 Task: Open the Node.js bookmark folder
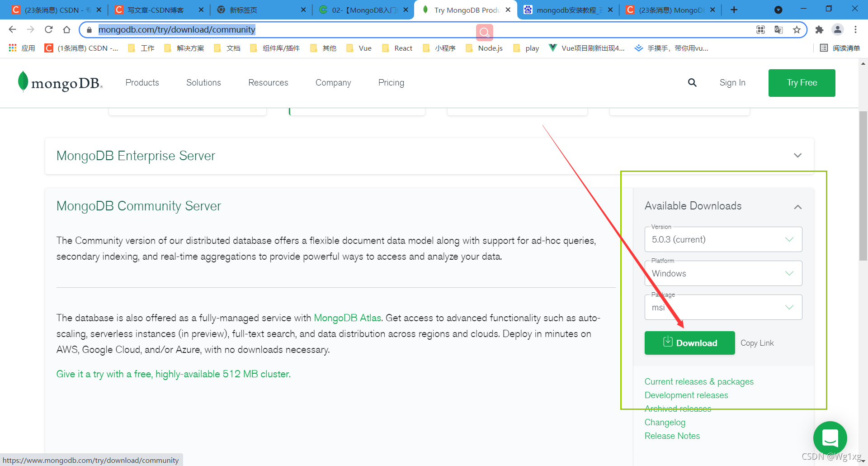pos(484,48)
